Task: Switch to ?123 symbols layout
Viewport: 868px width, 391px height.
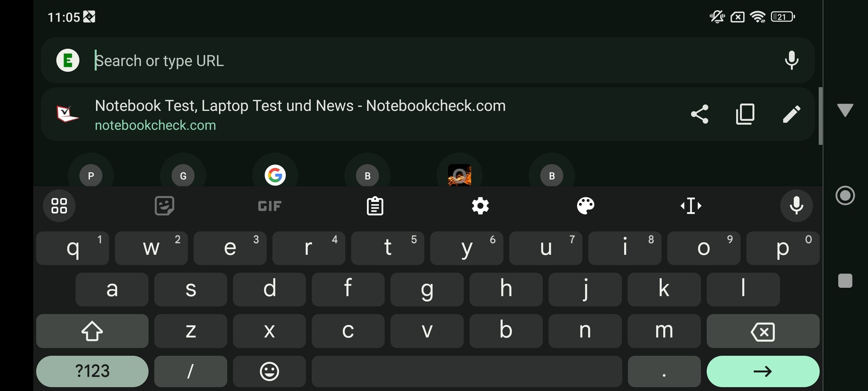Action: [92, 372]
